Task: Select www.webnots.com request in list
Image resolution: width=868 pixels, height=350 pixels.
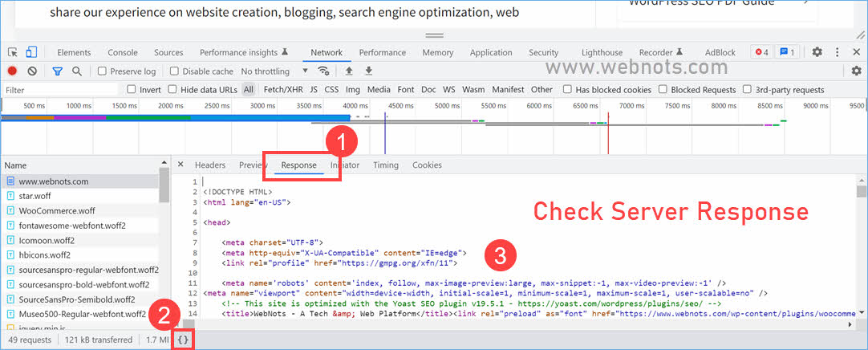Action: click(54, 181)
